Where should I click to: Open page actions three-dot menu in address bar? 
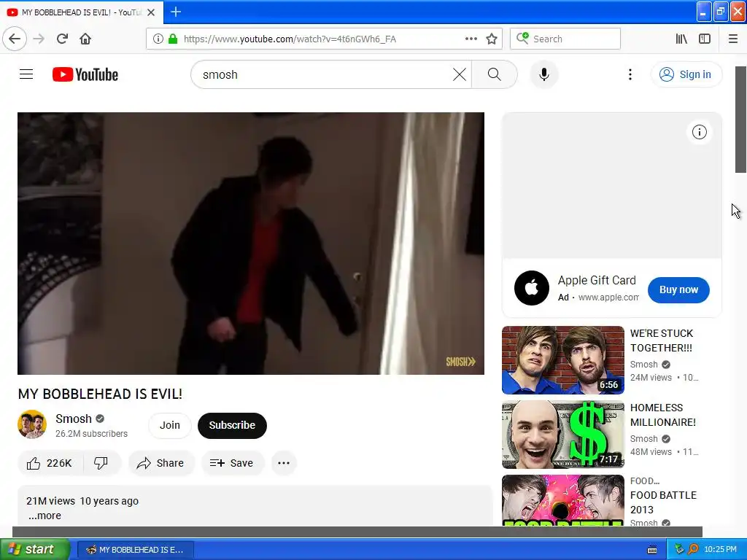[471, 39]
